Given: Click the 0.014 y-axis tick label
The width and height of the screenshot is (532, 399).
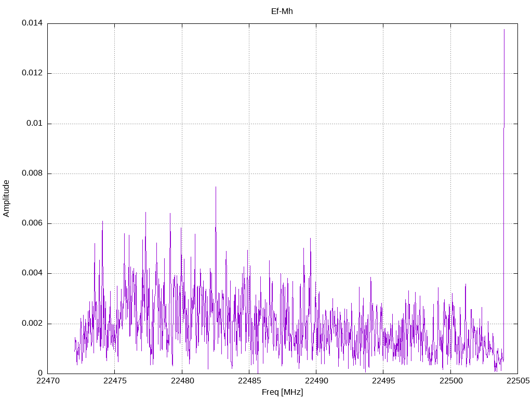Looking at the screenshot, I should [x=32, y=23].
